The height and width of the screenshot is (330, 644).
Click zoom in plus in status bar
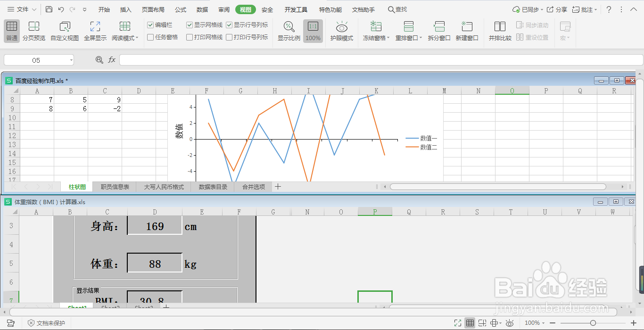click(634, 323)
